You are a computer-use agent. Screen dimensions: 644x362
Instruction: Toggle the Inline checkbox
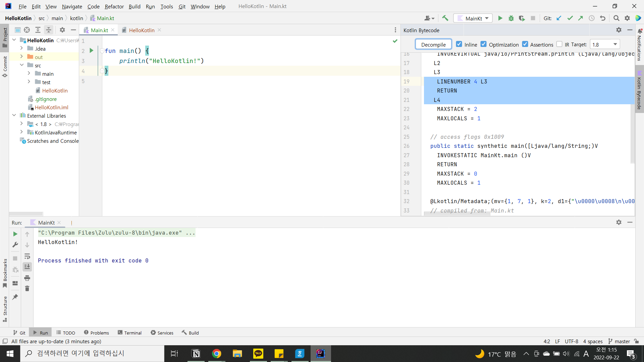(x=459, y=44)
